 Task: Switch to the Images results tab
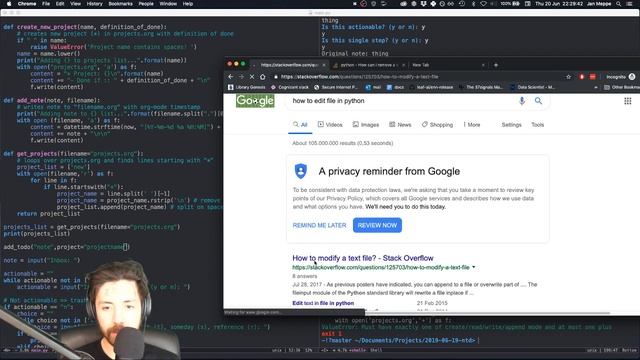coord(366,124)
